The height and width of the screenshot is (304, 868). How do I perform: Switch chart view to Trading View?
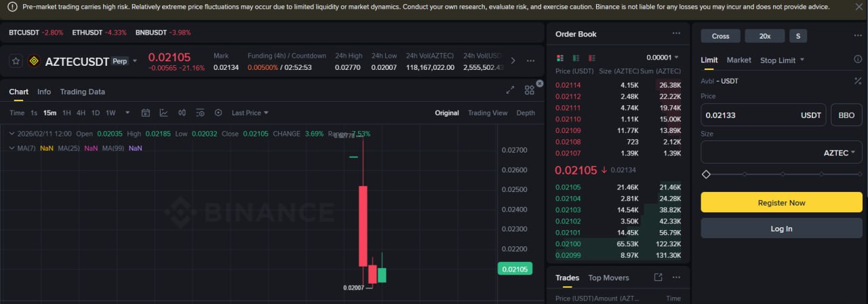point(487,113)
